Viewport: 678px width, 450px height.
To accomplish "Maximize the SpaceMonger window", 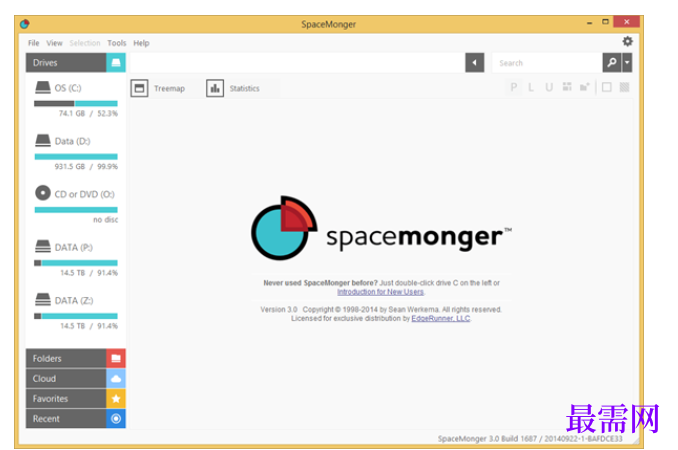I will [x=605, y=22].
